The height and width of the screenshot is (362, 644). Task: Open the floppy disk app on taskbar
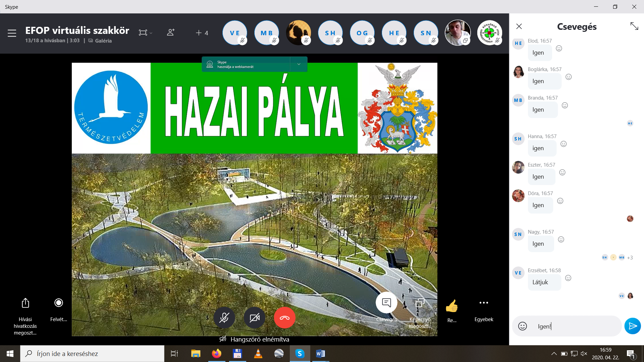coord(237,354)
